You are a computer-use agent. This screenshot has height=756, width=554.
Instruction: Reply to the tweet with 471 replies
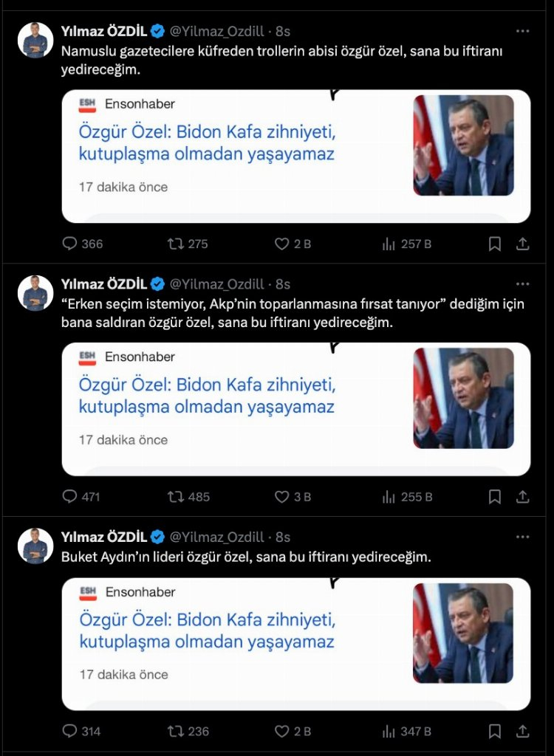click(70, 497)
